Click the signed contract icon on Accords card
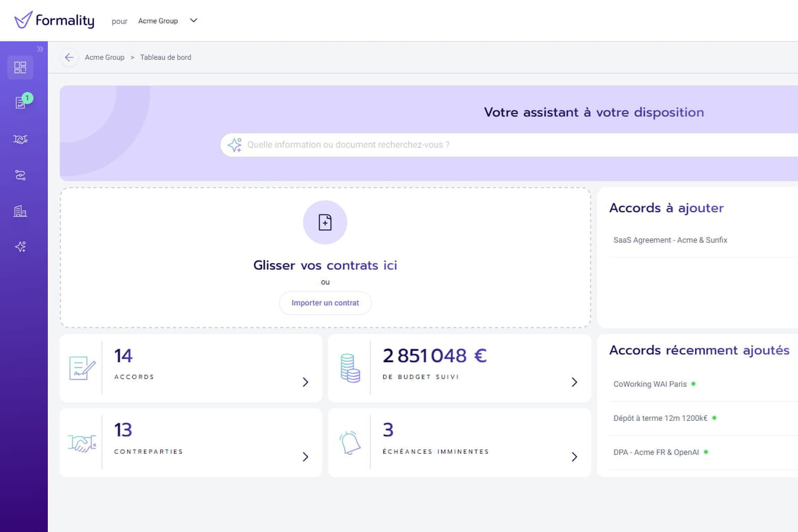The width and height of the screenshot is (798, 532). click(x=82, y=368)
